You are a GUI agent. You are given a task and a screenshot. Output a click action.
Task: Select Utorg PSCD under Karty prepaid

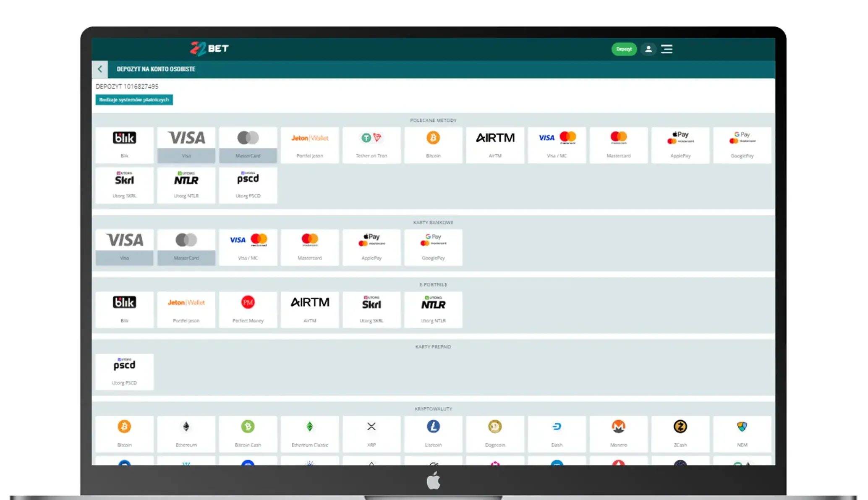click(124, 372)
